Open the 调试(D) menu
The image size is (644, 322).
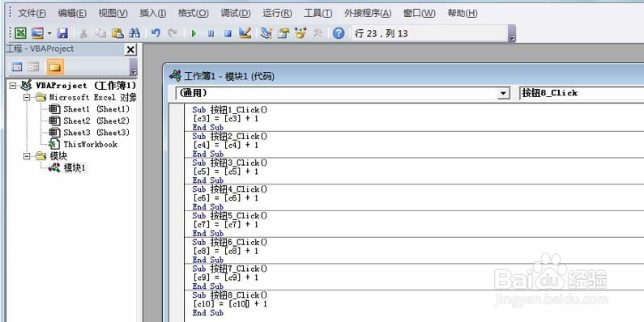[x=236, y=13]
